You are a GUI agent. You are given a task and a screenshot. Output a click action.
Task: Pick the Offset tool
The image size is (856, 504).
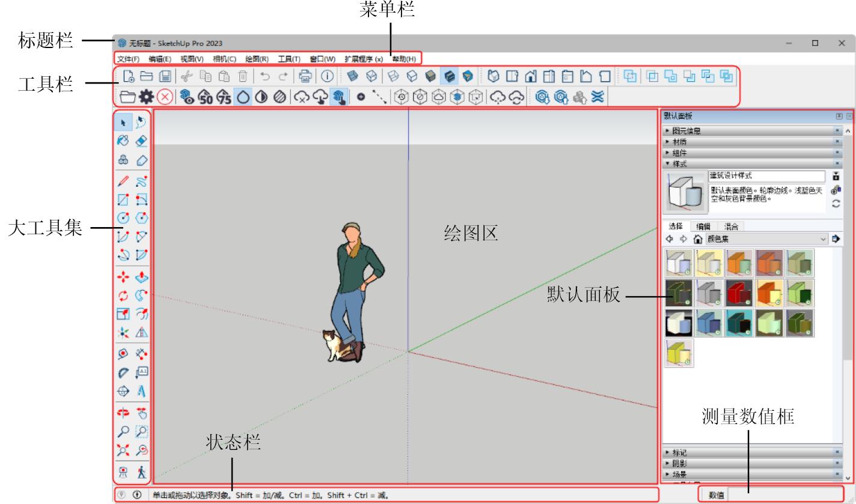pos(141,314)
